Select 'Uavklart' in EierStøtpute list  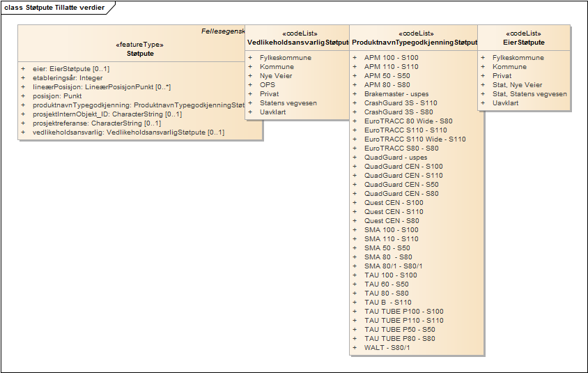505,102
